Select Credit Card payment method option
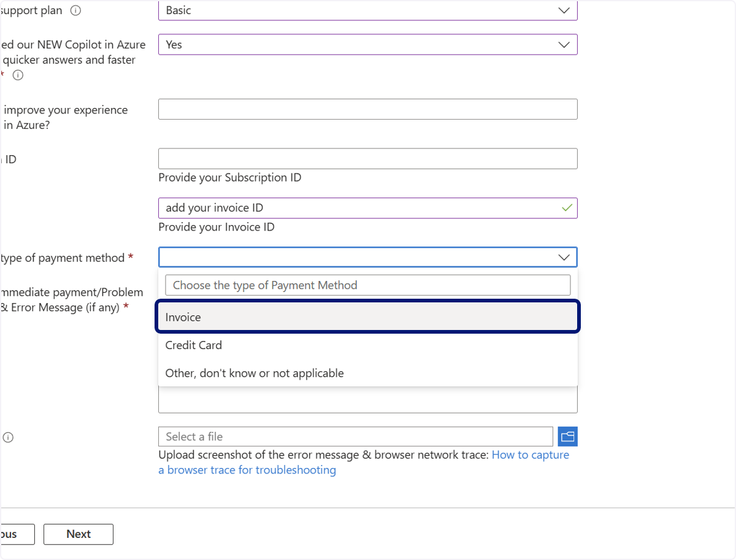 pyautogui.click(x=367, y=345)
